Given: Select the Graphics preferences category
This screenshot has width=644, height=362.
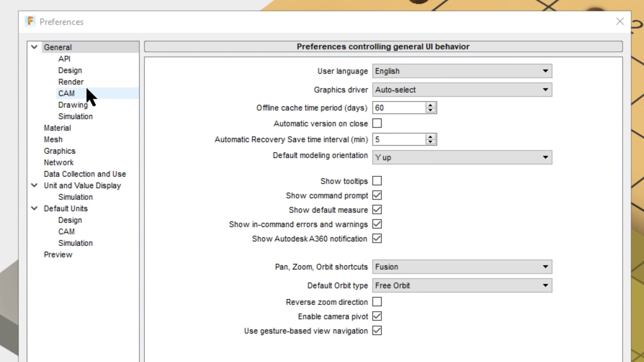Looking at the screenshot, I should point(60,151).
